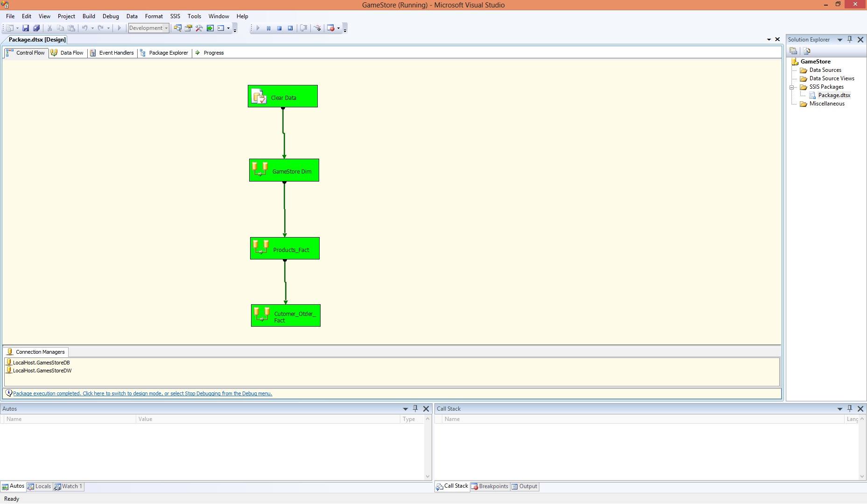Open the Debug menu
Screen dimensions: 867x504
[x=111, y=16]
